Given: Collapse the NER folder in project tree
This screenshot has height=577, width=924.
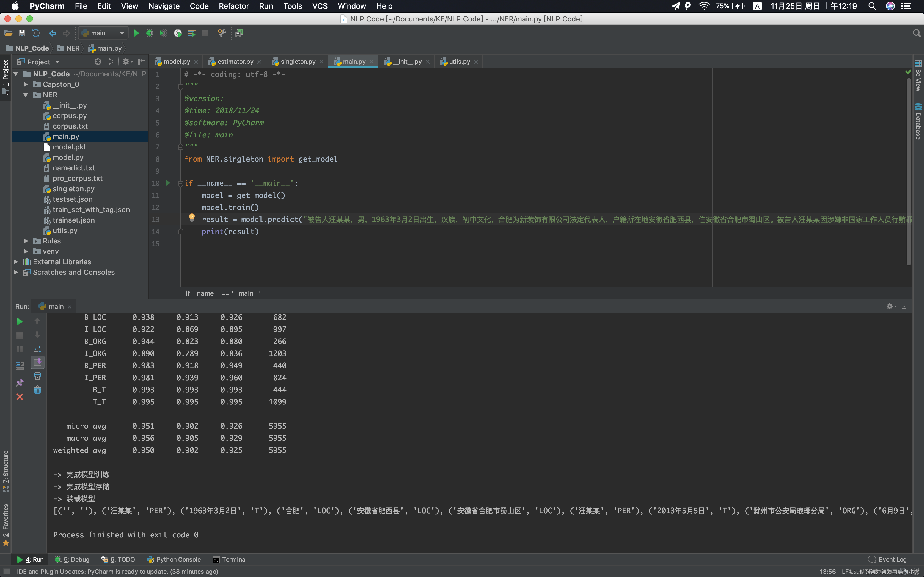Looking at the screenshot, I should (x=26, y=95).
